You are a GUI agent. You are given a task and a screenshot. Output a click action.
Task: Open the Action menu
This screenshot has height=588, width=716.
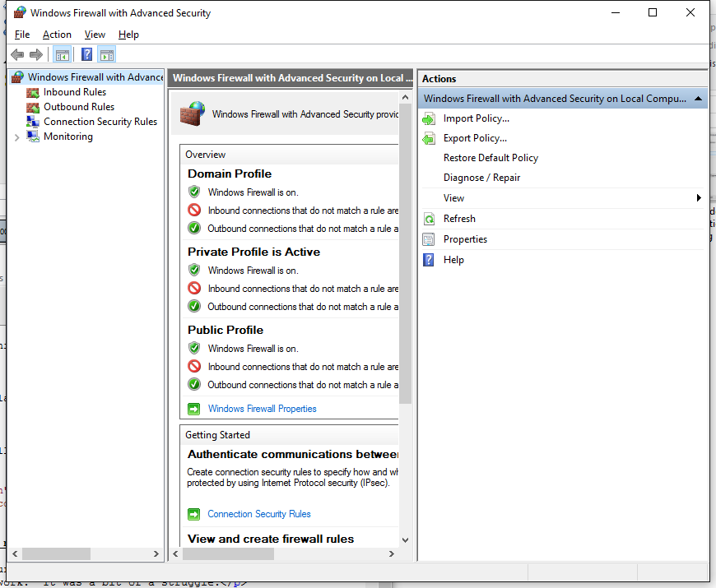pos(57,35)
